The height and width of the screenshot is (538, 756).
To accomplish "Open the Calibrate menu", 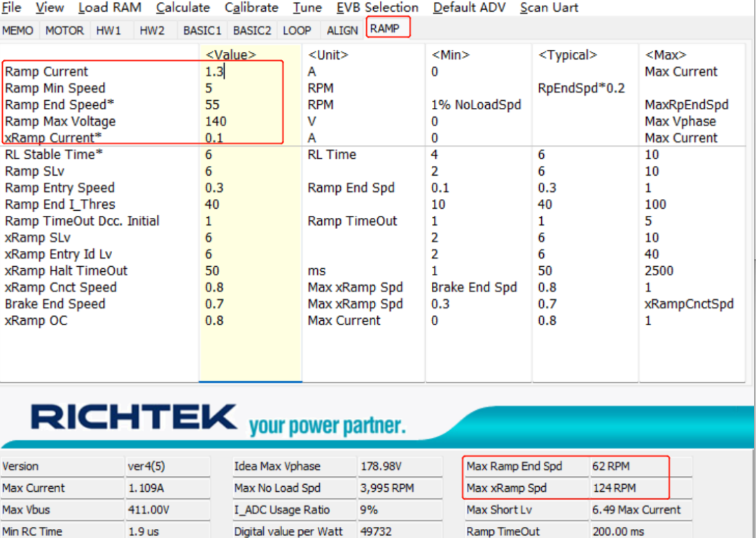I will pyautogui.click(x=251, y=8).
